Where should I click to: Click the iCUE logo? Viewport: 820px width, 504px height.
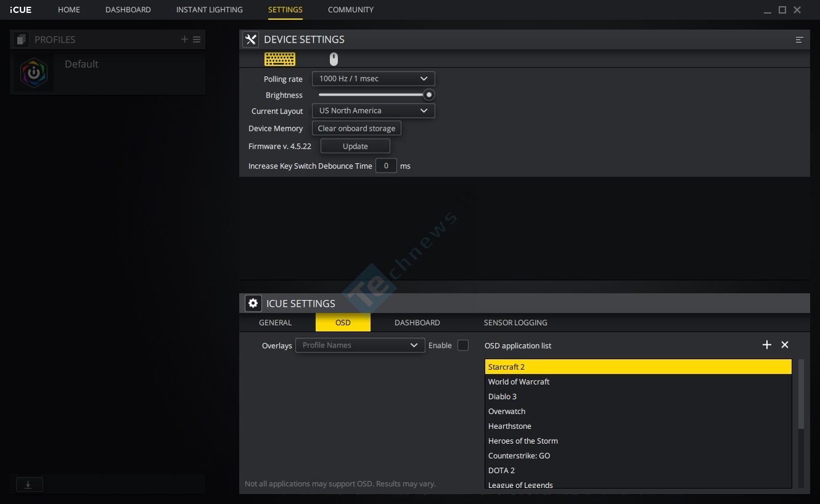click(x=21, y=10)
